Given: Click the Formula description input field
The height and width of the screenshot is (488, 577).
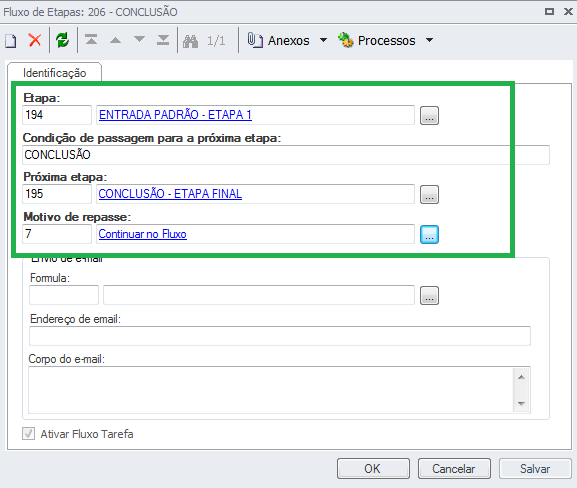Looking at the screenshot, I should [x=259, y=295].
